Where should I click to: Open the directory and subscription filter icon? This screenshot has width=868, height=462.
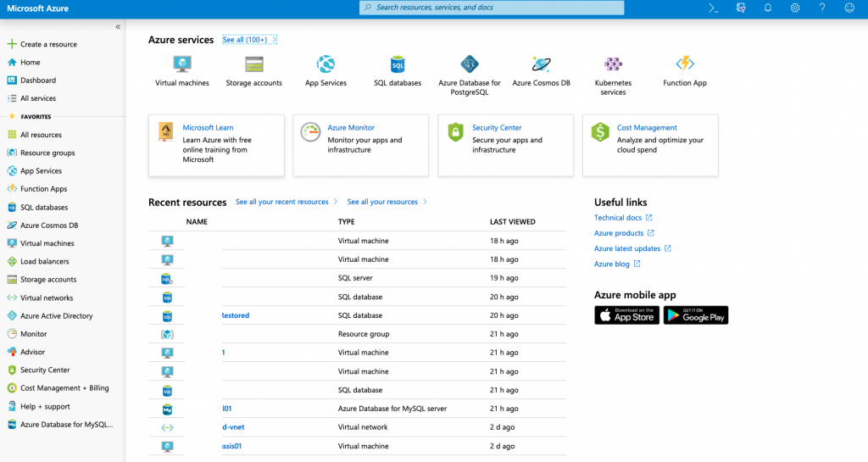741,8
